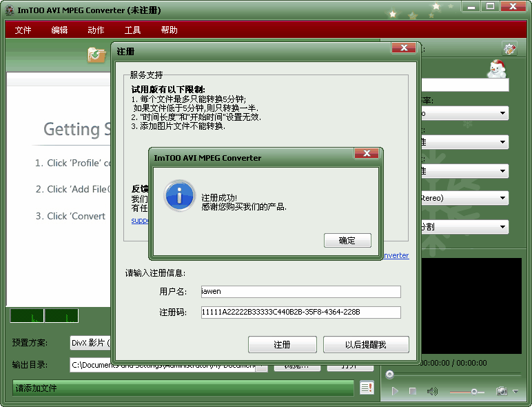Image resolution: width=532 pixels, height=407 pixels.
Task: Click the 请输入注册信息 label
Action: [x=155, y=272]
